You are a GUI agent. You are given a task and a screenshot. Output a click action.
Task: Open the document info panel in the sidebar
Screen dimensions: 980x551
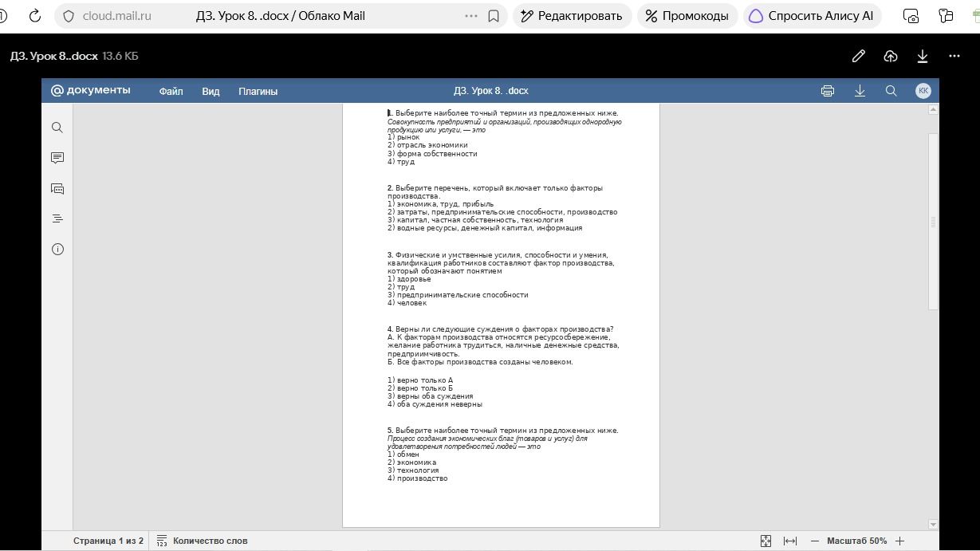point(57,250)
